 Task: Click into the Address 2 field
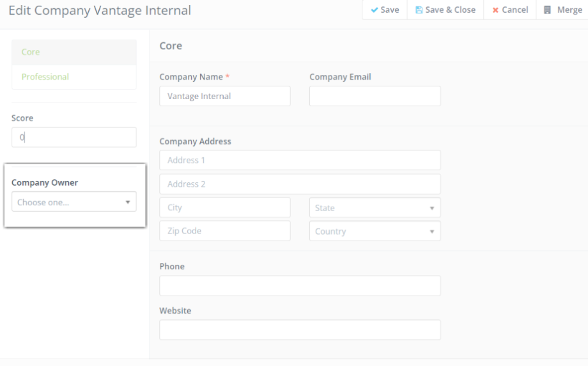[x=300, y=184]
